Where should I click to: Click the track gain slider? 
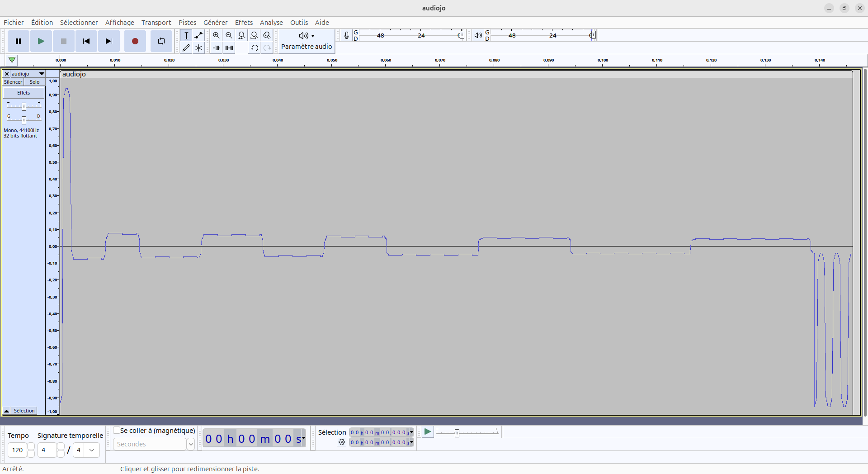click(x=24, y=106)
